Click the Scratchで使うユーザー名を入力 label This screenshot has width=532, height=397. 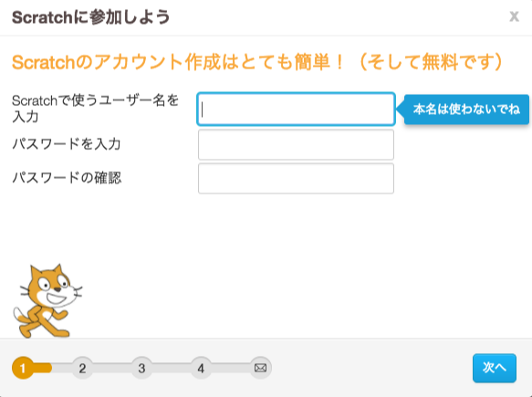click(95, 109)
